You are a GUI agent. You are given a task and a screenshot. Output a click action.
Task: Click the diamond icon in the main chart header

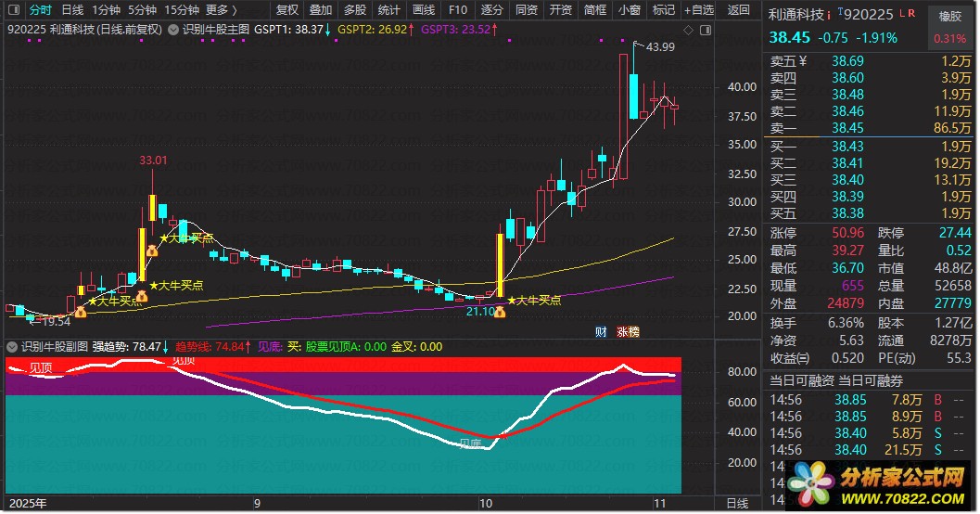coord(688,30)
